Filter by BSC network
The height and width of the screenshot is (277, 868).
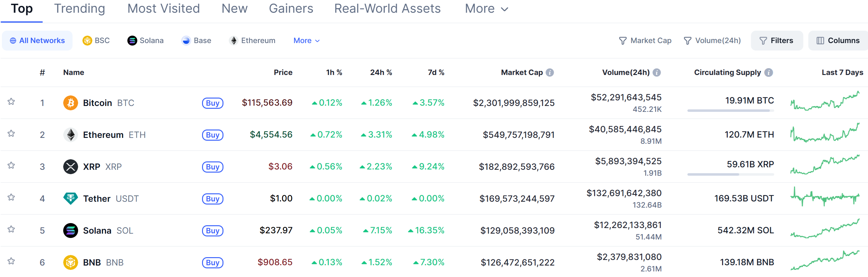[96, 41]
